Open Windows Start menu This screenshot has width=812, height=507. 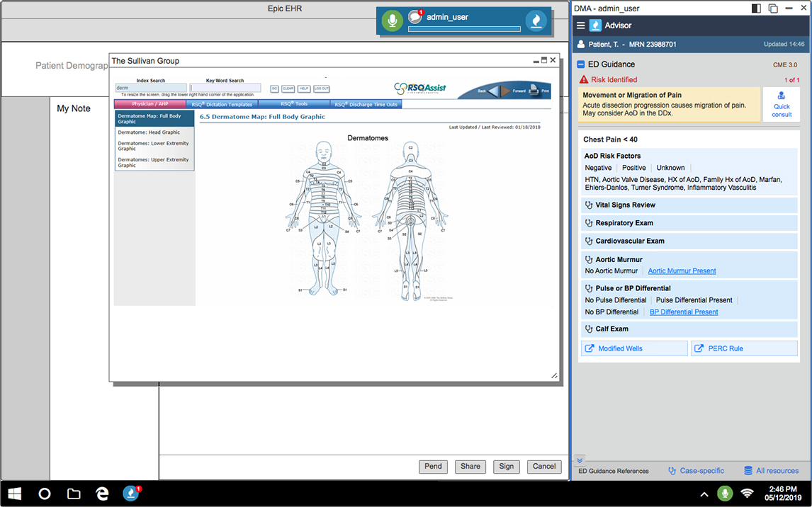[14, 494]
